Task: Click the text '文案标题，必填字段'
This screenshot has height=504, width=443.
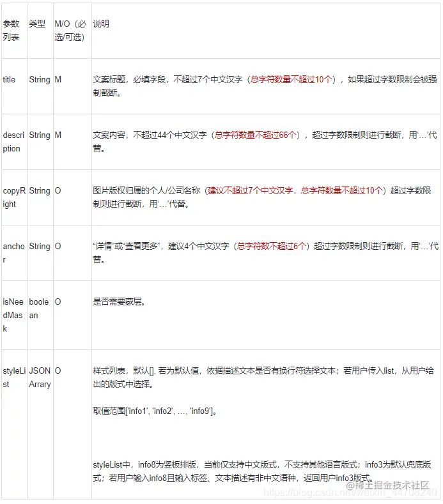Action: coord(129,79)
